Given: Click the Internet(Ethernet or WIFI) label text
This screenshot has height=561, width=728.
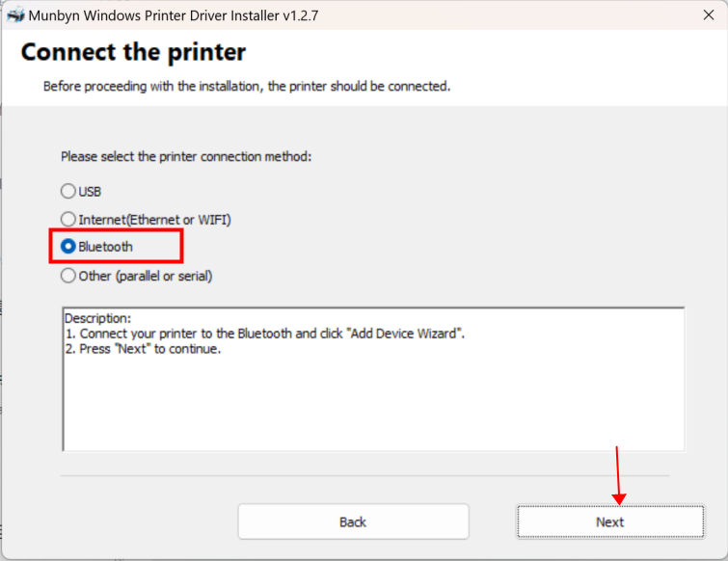Looking at the screenshot, I should [154, 220].
